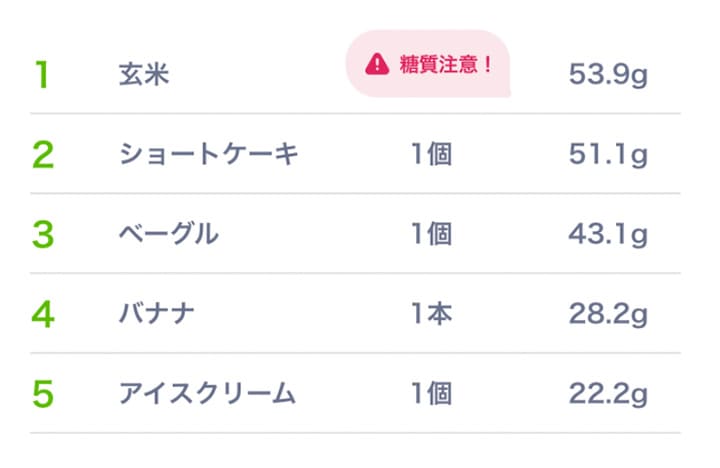The width and height of the screenshot is (720, 468).
Task: Select the 51.1g sugar value
Action: (x=608, y=154)
